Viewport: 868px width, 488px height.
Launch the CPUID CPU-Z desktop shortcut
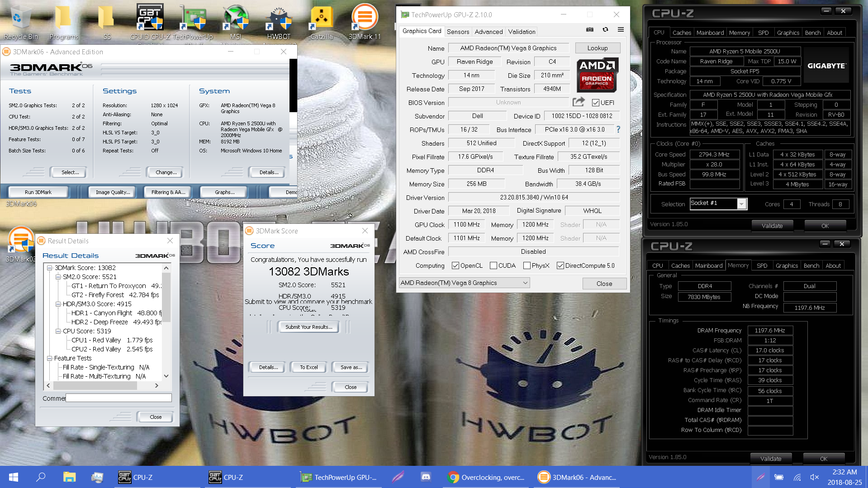150,23
